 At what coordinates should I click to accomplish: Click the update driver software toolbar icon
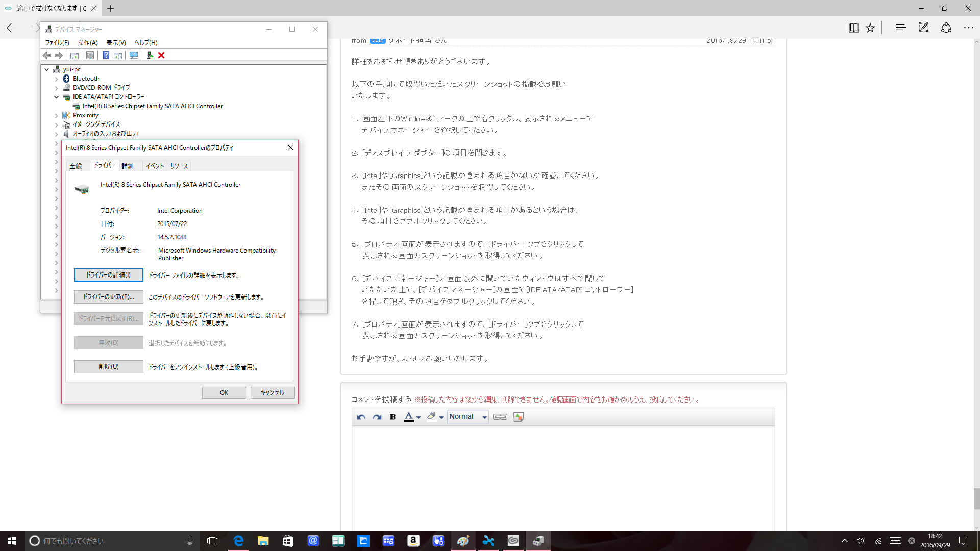click(x=150, y=55)
